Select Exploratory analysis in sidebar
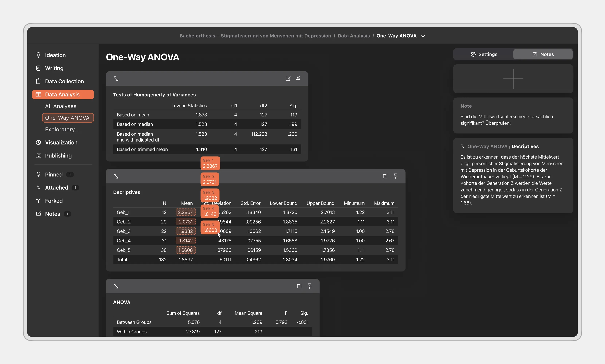This screenshot has height=364, width=605. coord(62,130)
